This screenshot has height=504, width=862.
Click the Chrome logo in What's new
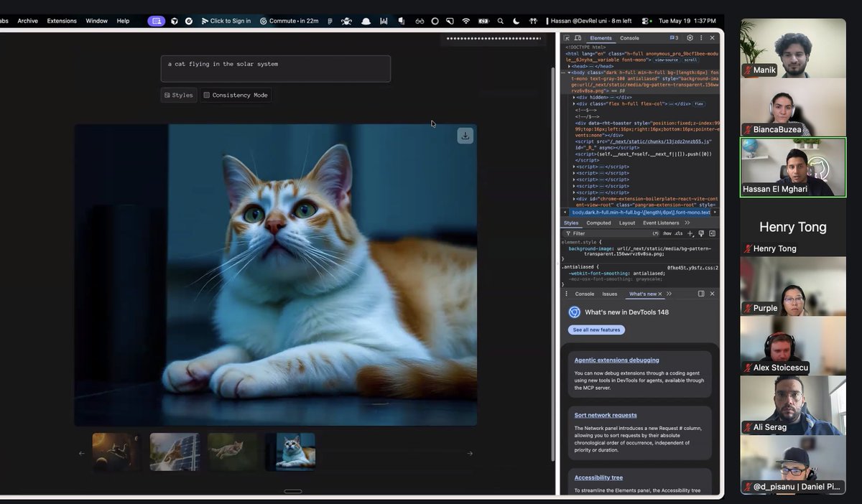[575, 312]
